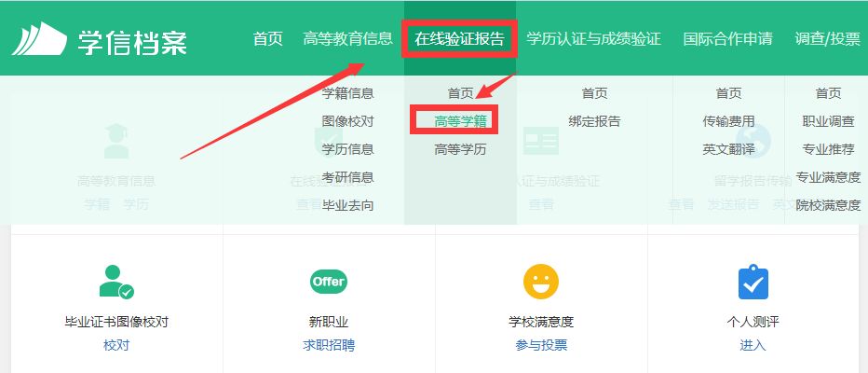Select 学籍信息 in the dropdown
The image size is (868, 373).
(347, 93)
